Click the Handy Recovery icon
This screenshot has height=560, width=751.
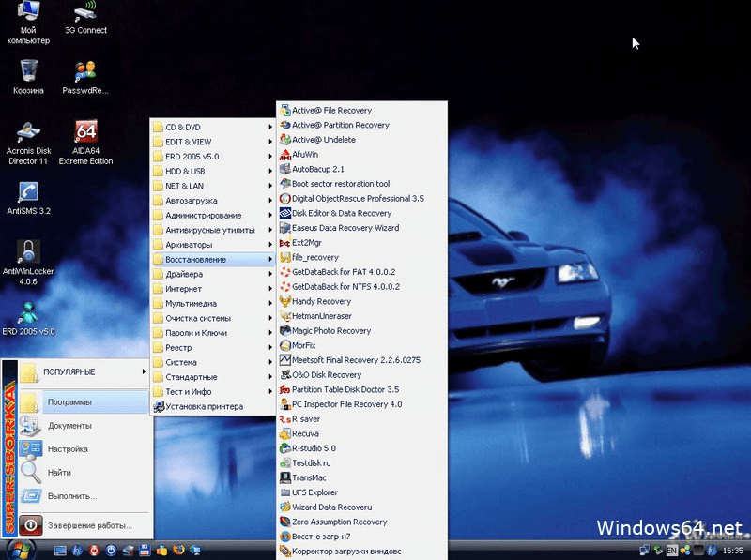(285, 301)
